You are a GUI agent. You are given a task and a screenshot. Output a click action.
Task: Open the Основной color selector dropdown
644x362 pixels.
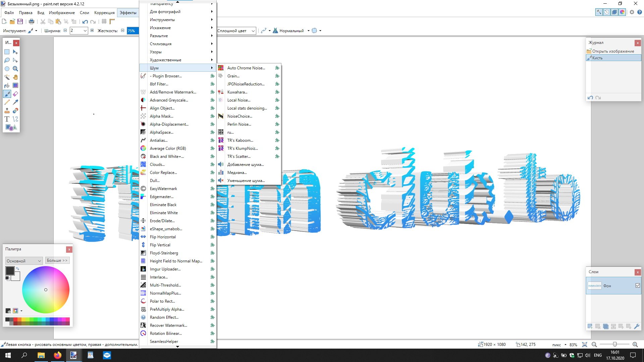tap(24, 261)
